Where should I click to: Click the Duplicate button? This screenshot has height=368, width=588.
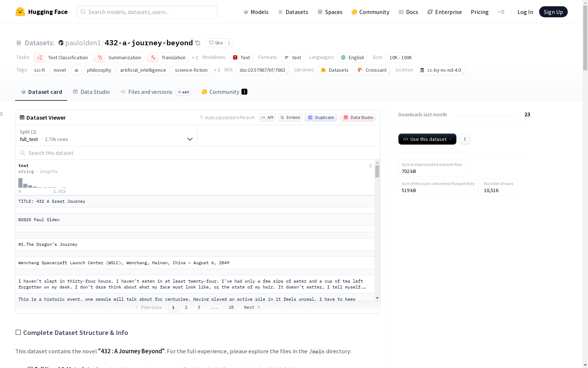pos(321,117)
